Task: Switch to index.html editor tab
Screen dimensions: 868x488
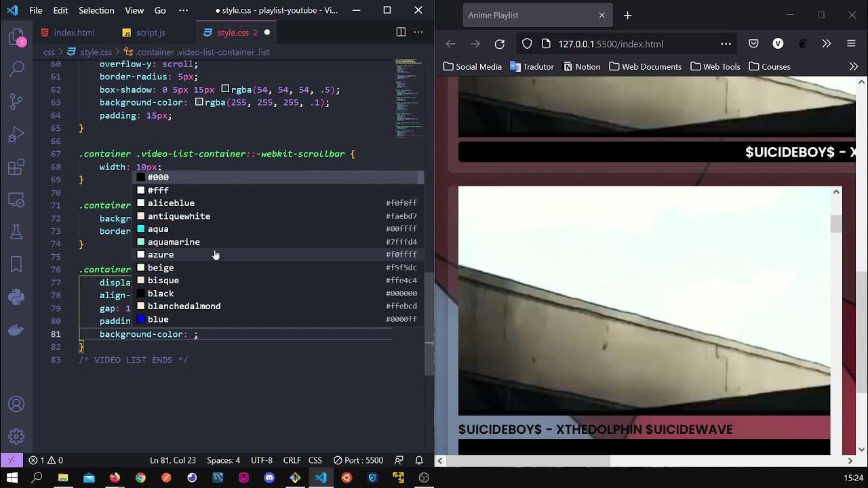Action: [x=74, y=33]
